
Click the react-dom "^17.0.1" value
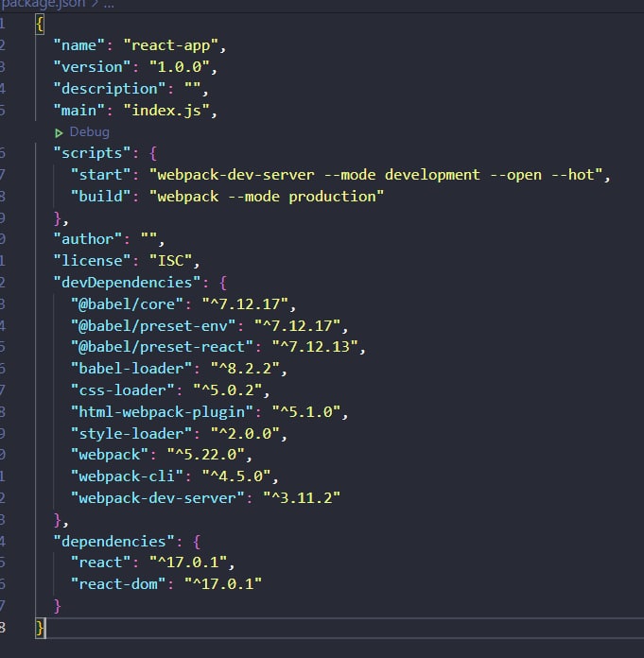click(x=223, y=584)
